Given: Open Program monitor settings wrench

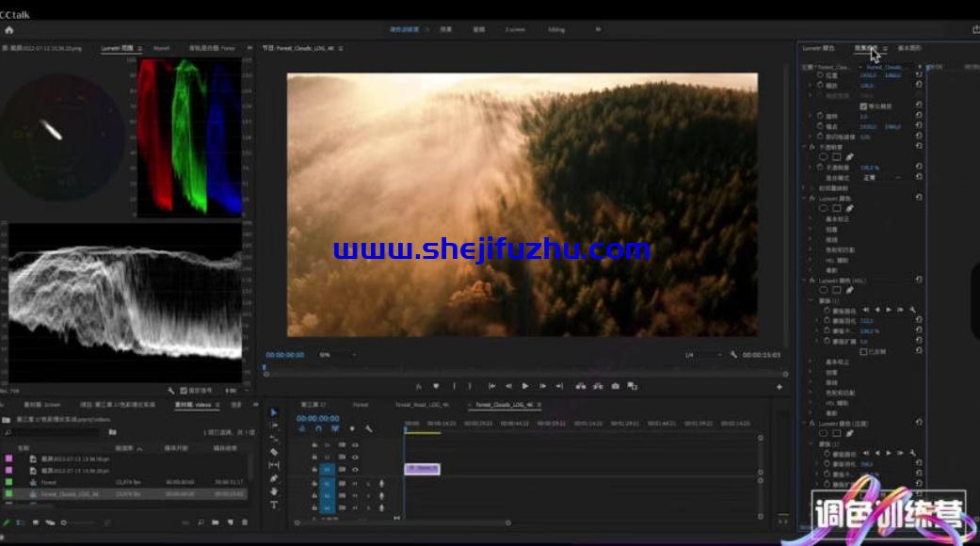Looking at the screenshot, I should click(733, 355).
